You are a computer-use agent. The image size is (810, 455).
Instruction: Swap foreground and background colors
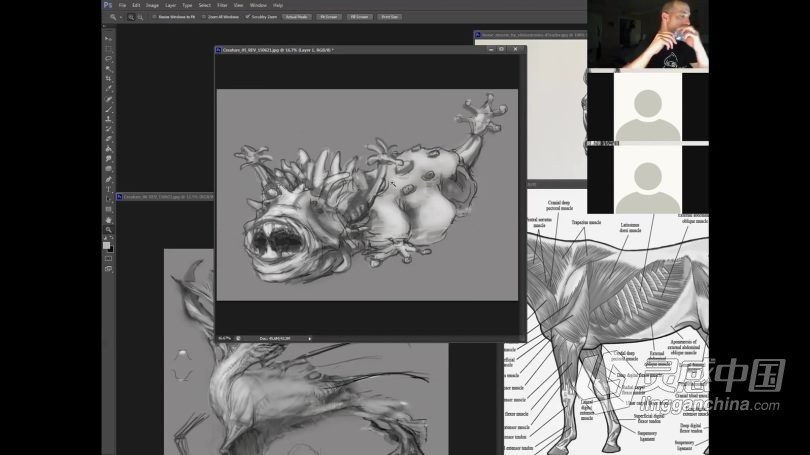(x=111, y=238)
